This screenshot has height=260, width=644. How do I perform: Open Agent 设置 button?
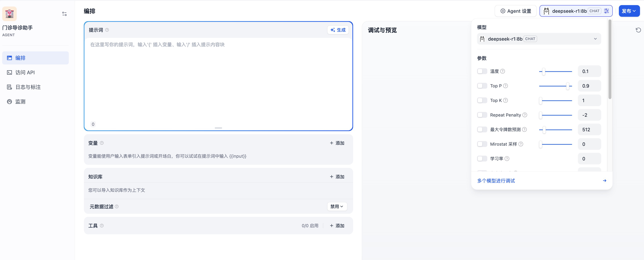pos(515,11)
